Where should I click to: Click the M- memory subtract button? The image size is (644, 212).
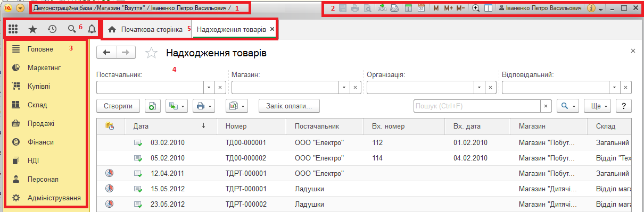460,9
